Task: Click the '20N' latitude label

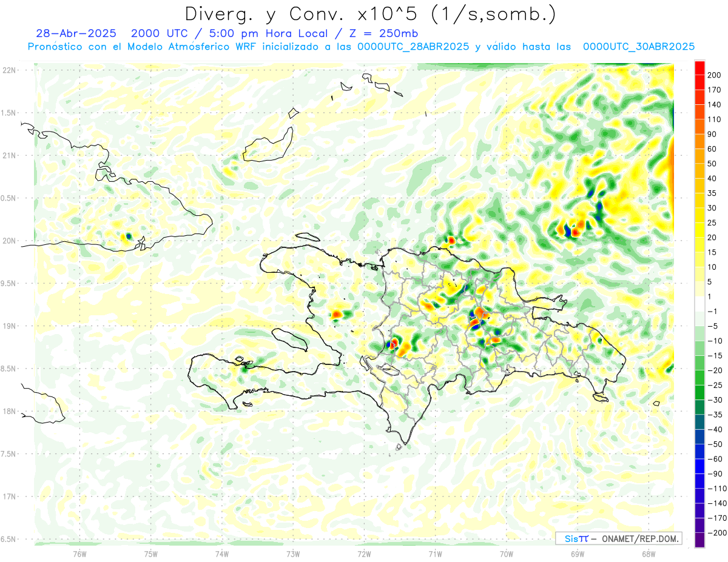Action: pyautogui.click(x=8, y=241)
